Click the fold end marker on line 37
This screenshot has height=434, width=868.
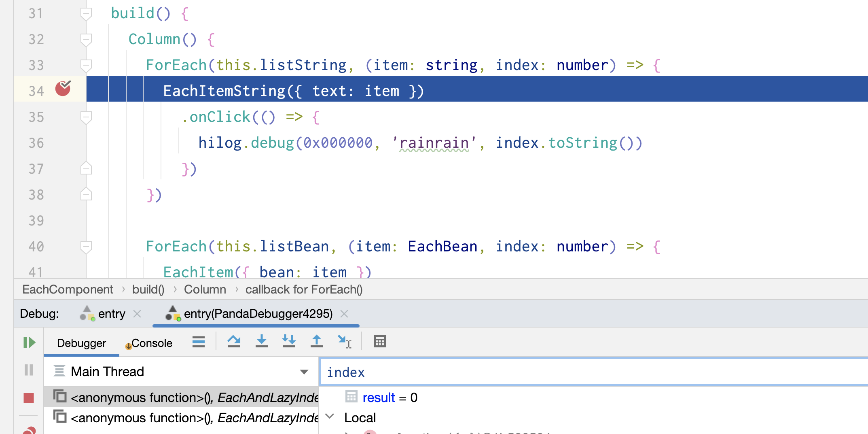86,168
